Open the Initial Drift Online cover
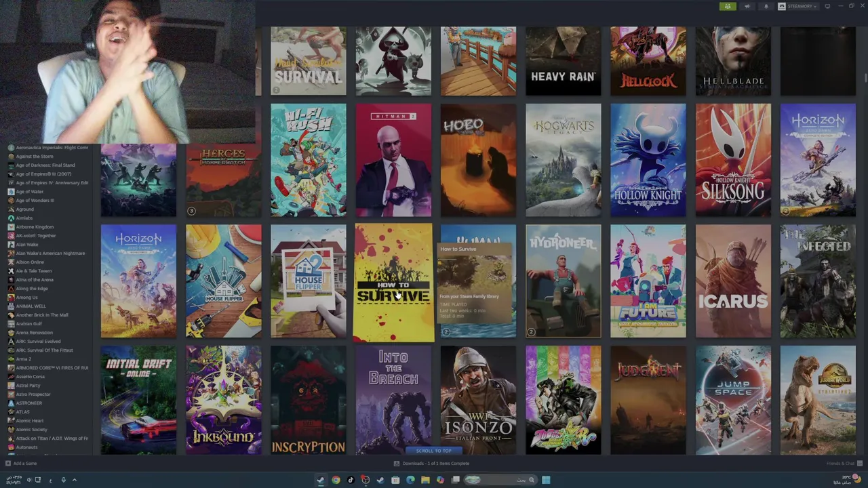This screenshot has width=868, height=488. (138, 400)
